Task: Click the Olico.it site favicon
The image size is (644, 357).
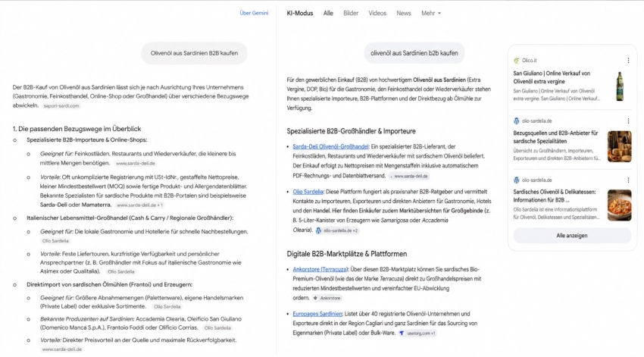Action: [516, 61]
